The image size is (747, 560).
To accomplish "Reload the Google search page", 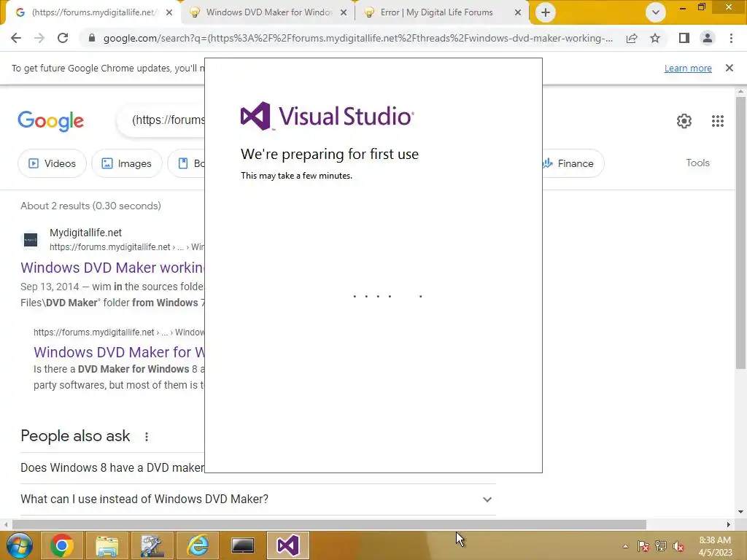I will [x=63, y=38].
